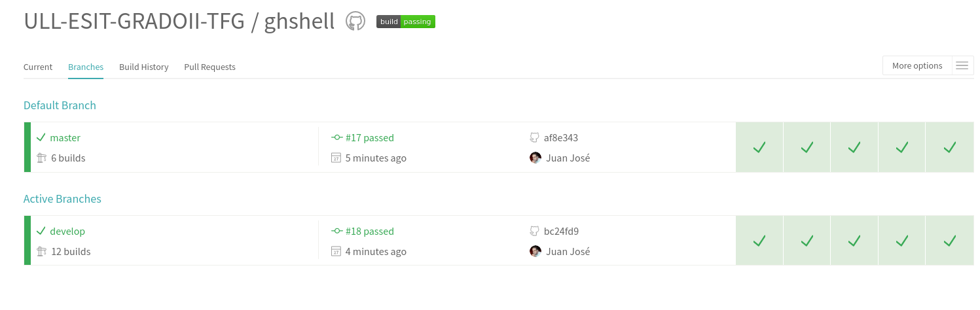This screenshot has width=980, height=310.
Task: Select the Branches tab
Action: point(86,67)
